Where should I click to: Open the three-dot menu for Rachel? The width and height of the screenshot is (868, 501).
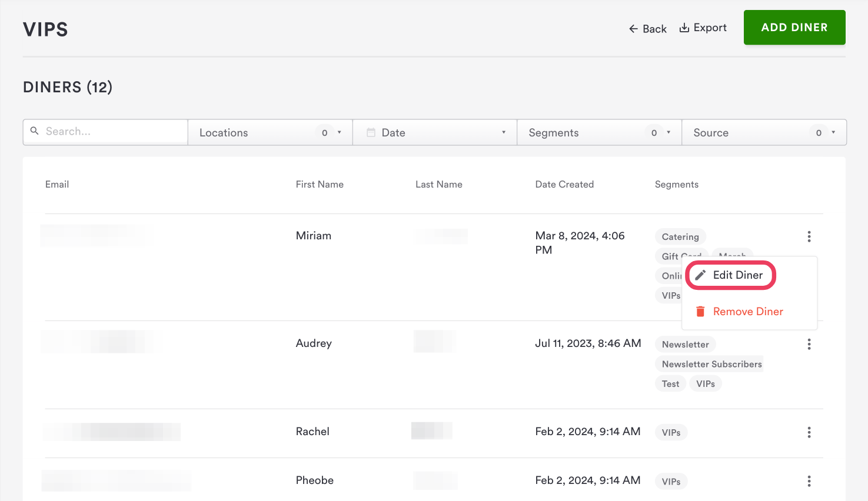pos(809,432)
